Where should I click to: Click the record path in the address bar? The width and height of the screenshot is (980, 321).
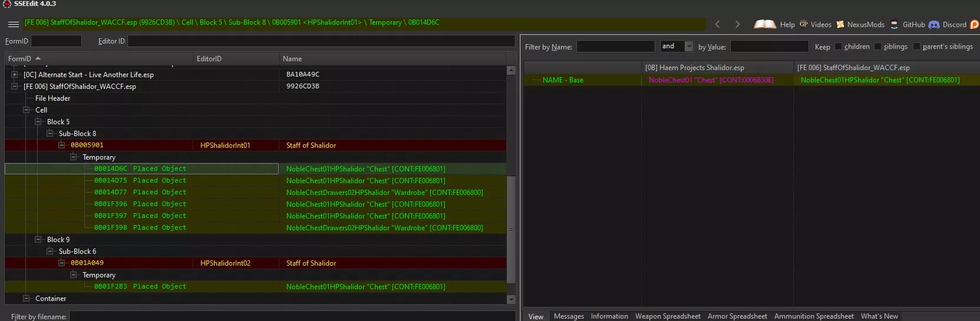tap(232, 22)
